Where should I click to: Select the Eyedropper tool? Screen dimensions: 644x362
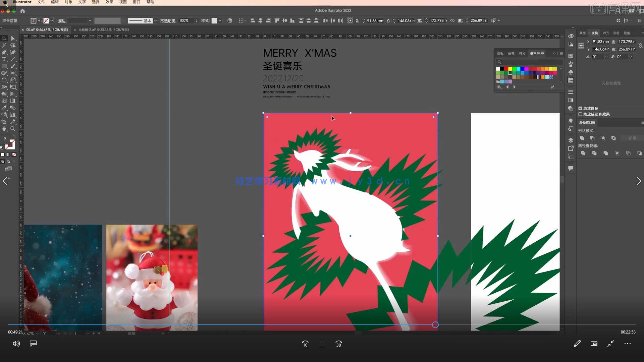click(x=4, y=108)
